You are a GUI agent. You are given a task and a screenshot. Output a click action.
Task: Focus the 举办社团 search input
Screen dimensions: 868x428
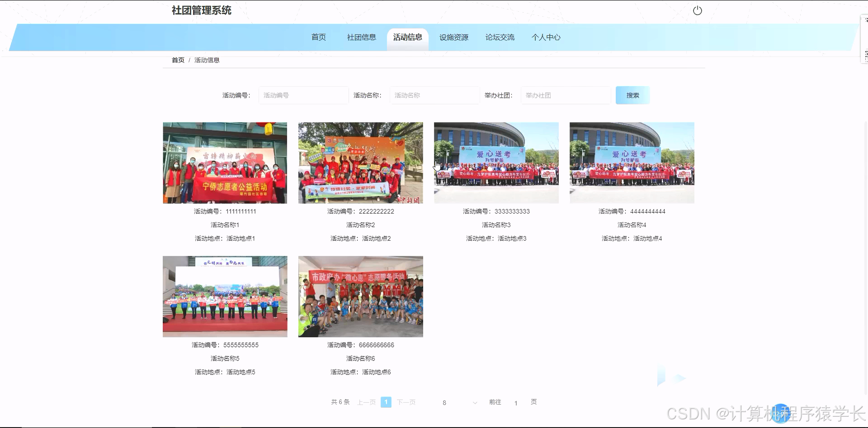(x=566, y=95)
